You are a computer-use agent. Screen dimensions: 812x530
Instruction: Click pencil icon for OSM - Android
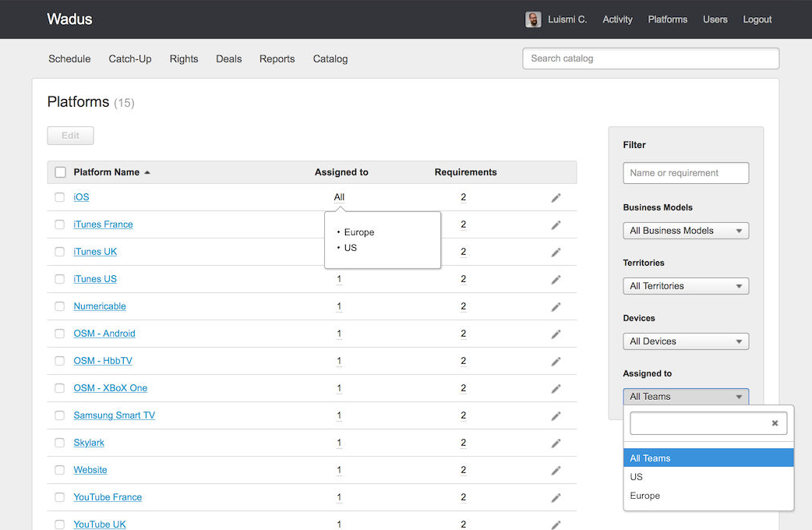coord(556,334)
